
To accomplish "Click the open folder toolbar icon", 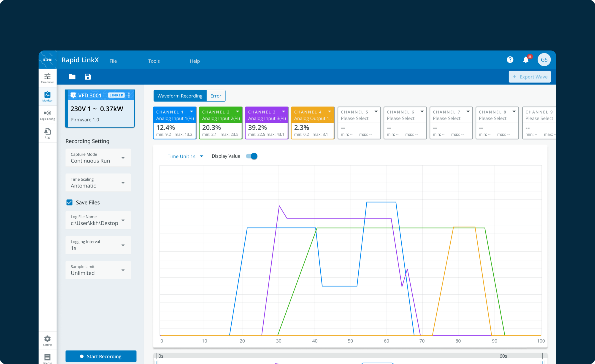I will 72,77.
